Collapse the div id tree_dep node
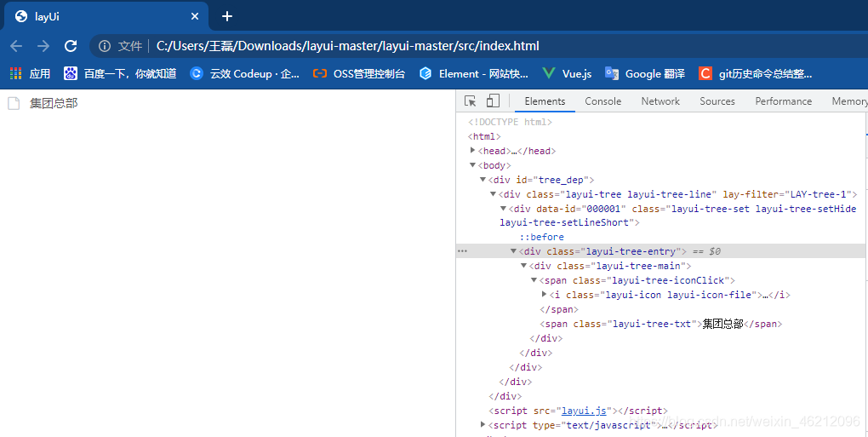 coord(483,180)
